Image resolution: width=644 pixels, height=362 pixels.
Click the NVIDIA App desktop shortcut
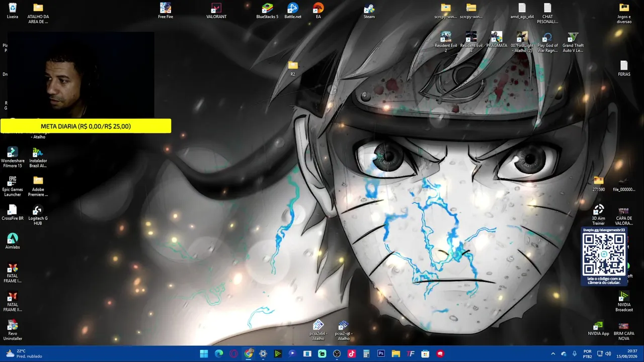pos(598,328)
